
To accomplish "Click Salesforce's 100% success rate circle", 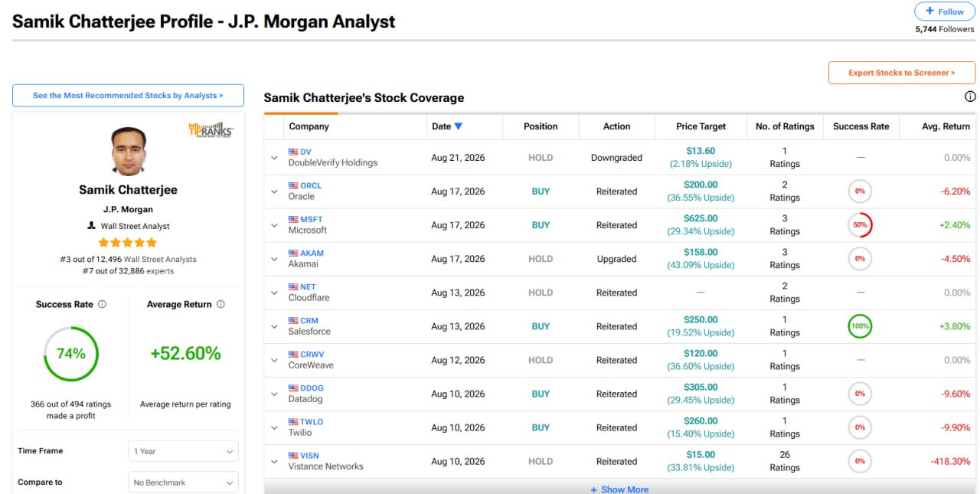I will (x=860, y=326).
